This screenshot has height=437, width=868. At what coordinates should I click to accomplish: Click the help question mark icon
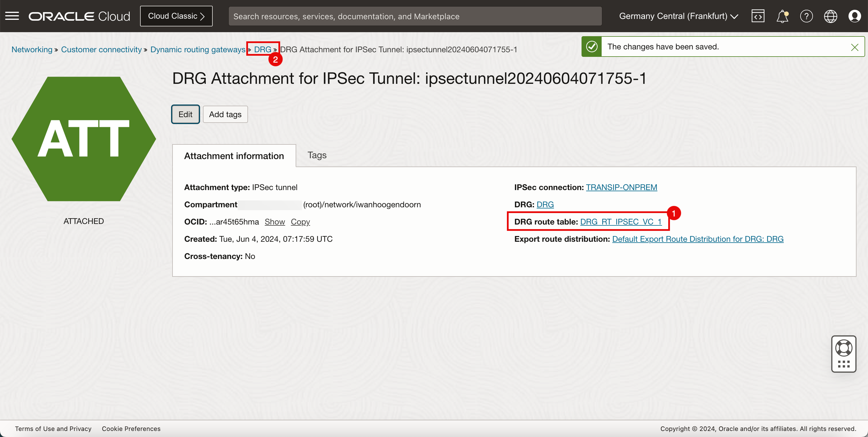(806, 16)
